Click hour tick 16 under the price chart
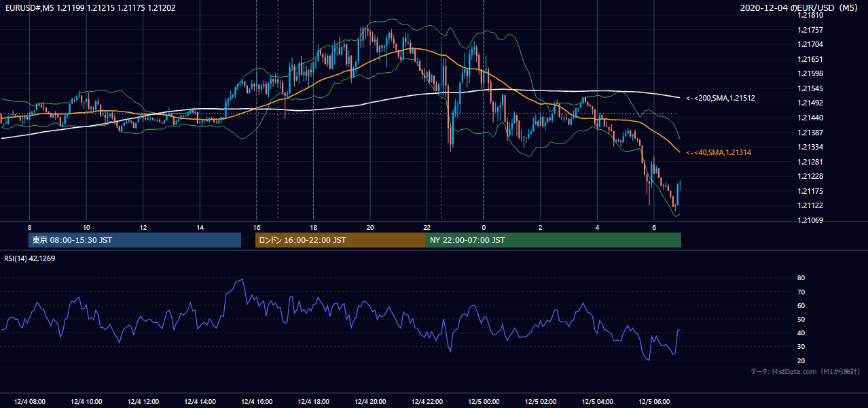The image size is (868, 408). click(257, 227)
